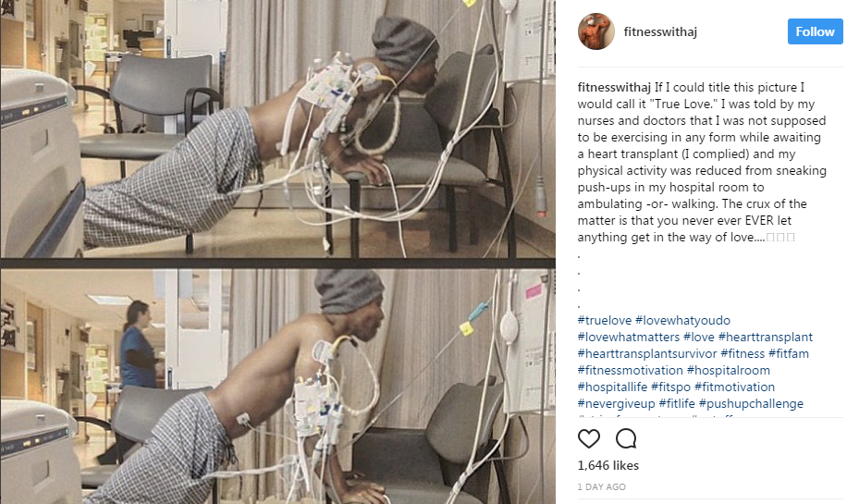
Task: Open the #truelove hashtag
Action: click(605, 320)
